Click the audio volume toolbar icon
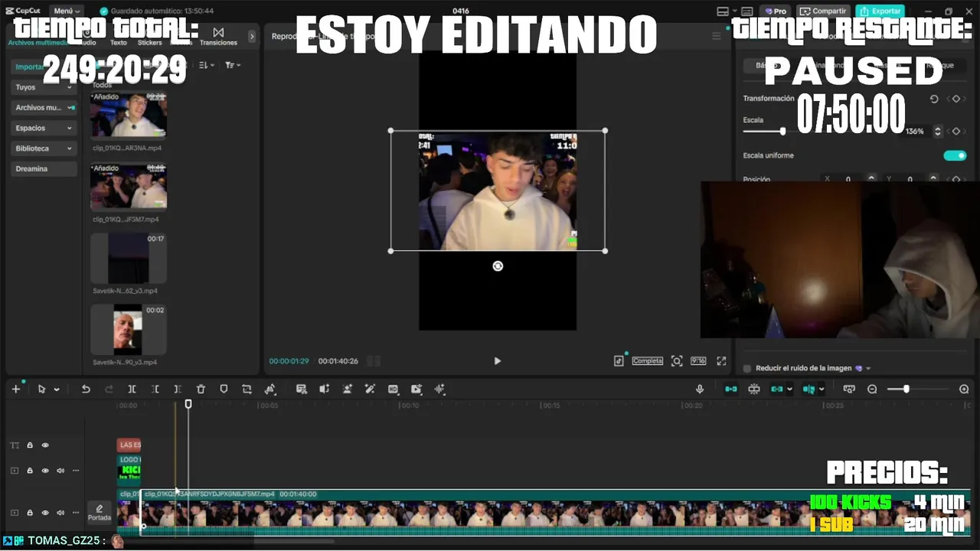This screenshot has width=980, height=551. point(325,389)
